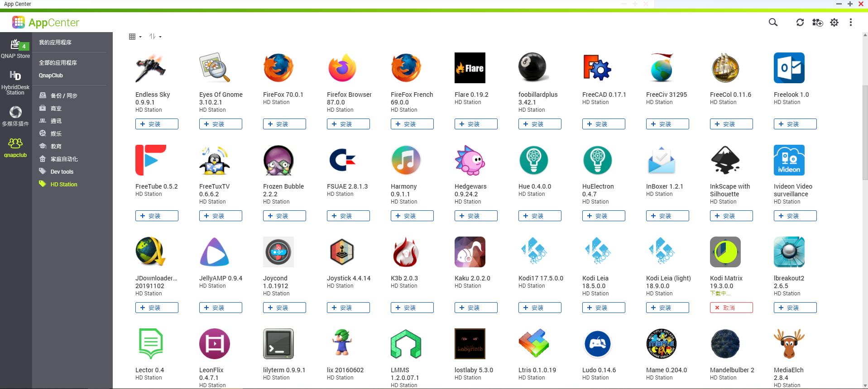
Task: Open the Flare 0.19.2 app icon
Action: (x=470, y=68)
